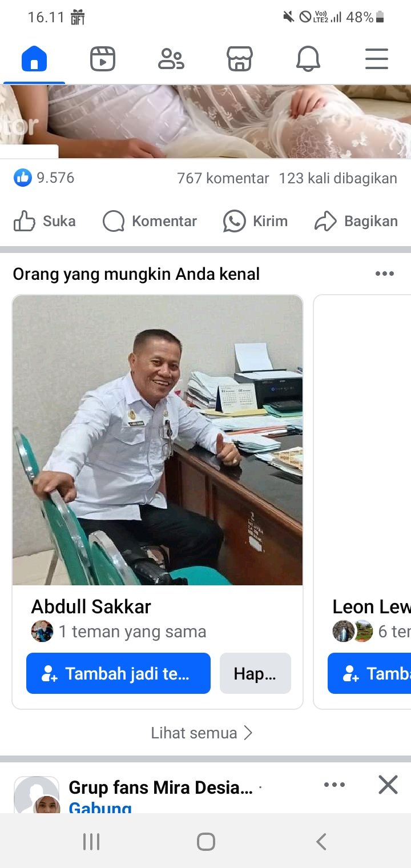Remove Abdull Sakkar suggestion with Hap...
Viewport: 411px width, 868px height.
click(x=255, y=673)
